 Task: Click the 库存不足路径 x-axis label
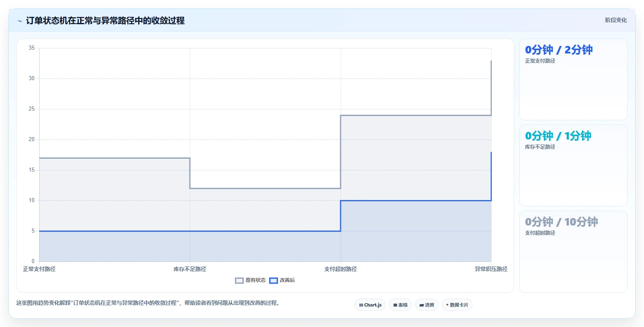click(x=190, y=269)
